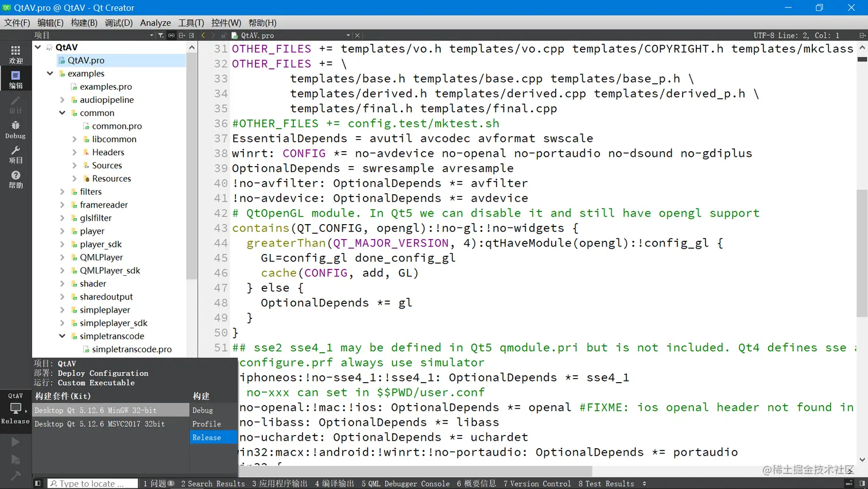Open the 欢迎 (Welcome) mode
The width and height of the screenshot is (868, 489).
(15, 55)
